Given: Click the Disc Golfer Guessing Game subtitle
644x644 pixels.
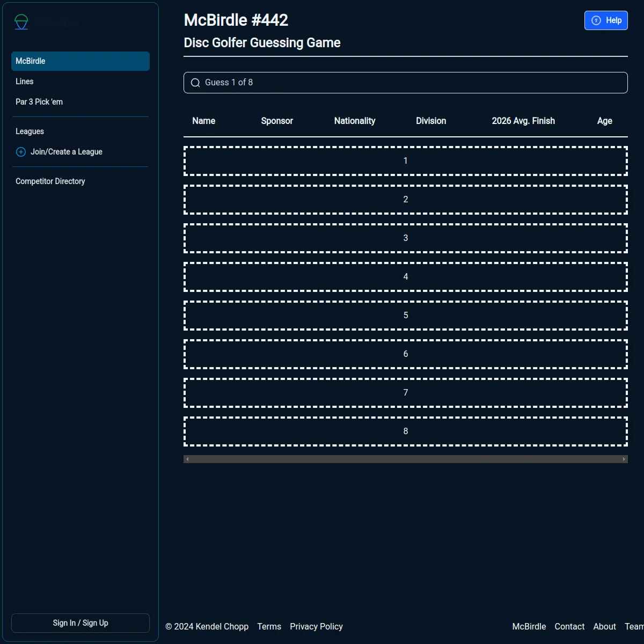Looking at the screenshot, I should tap(262, 43).
